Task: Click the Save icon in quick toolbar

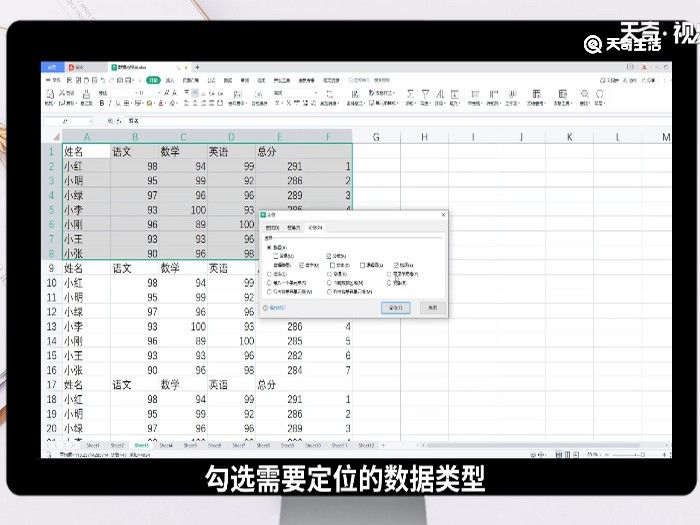Action: [x=69, y=80]
